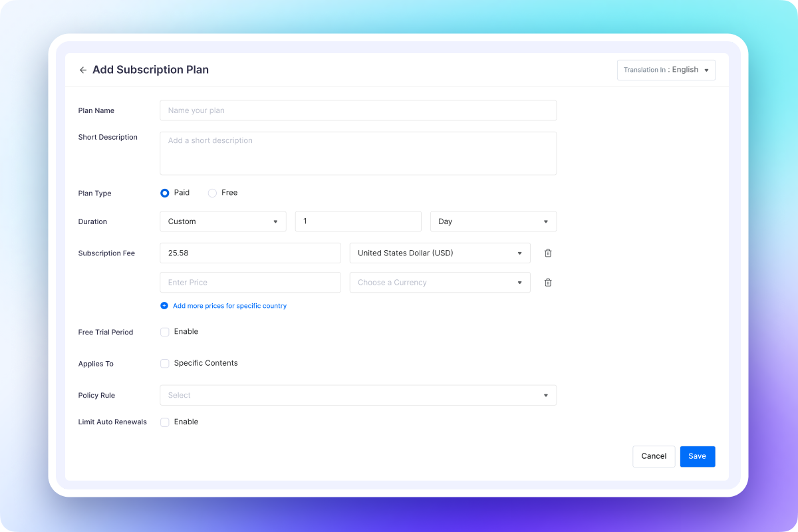Image resolution: width=798 pixels, height=532 pixels.
Task: Click the Limit Auto Renewals label
Action: 112,422
